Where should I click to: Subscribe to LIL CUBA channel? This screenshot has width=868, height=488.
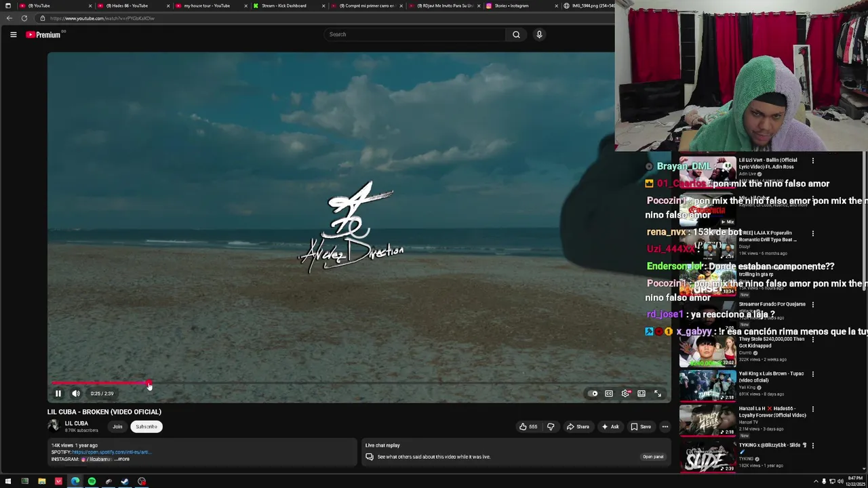[146, 426]
